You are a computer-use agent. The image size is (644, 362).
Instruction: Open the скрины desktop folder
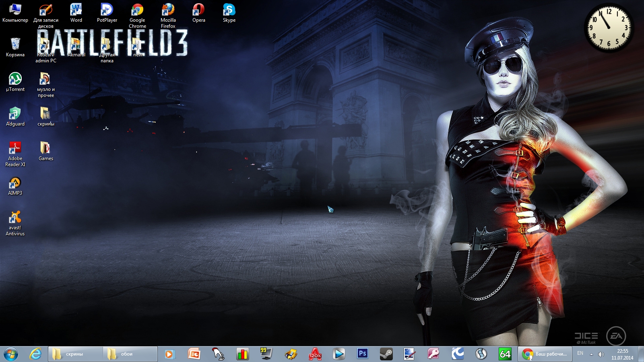46,117
